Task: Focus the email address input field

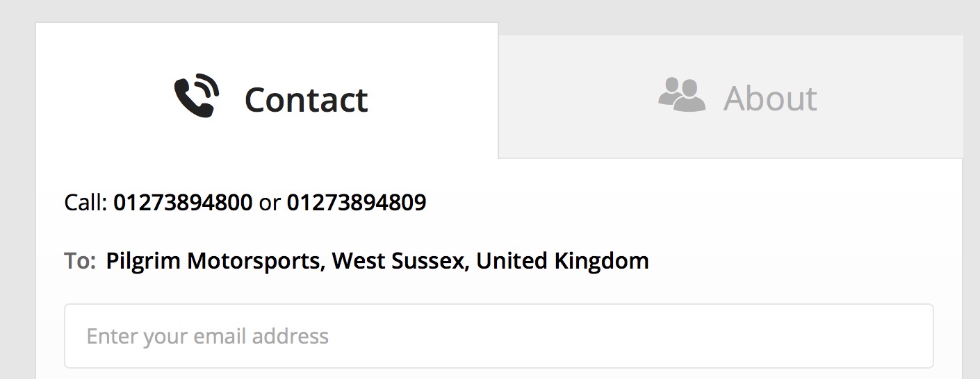Action: point(498,336)
